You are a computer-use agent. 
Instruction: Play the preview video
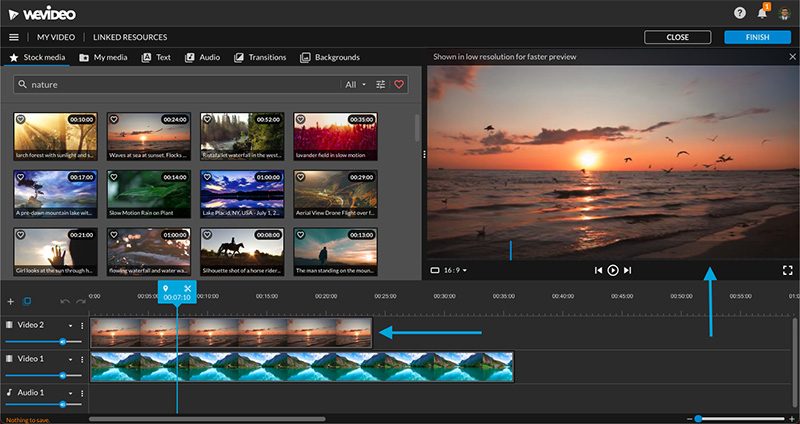point(613,270)
